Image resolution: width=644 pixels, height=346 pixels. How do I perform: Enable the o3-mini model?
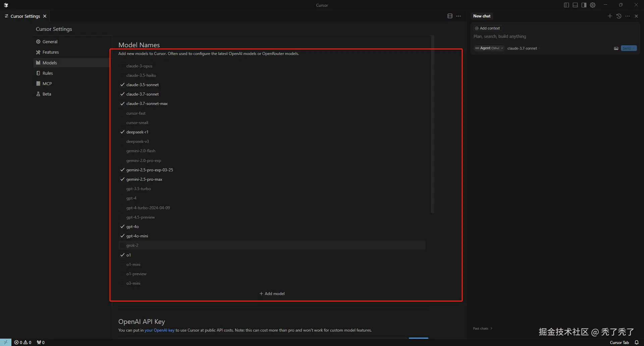(122, 283)
